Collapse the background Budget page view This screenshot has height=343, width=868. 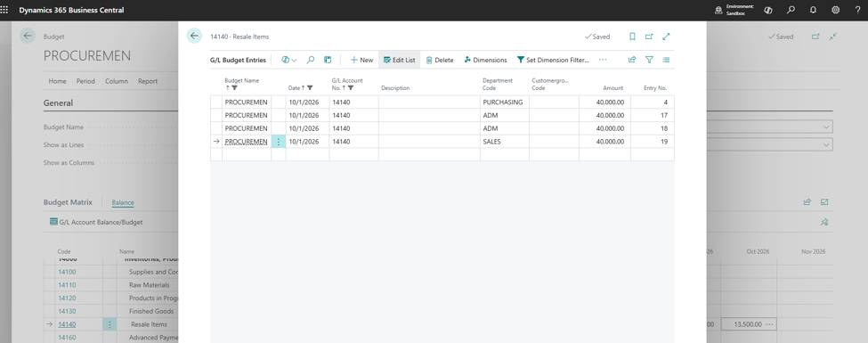tap(832, 37)
